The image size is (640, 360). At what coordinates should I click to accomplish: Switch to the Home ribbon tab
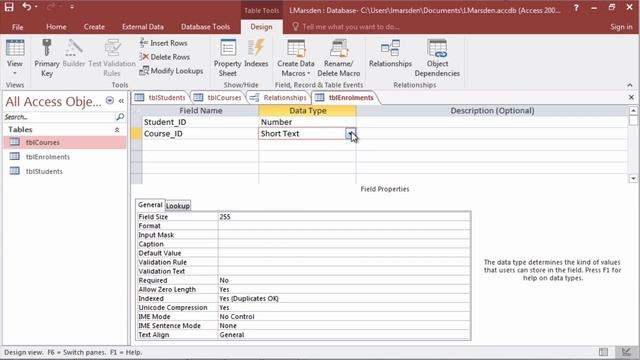(56, 27)
